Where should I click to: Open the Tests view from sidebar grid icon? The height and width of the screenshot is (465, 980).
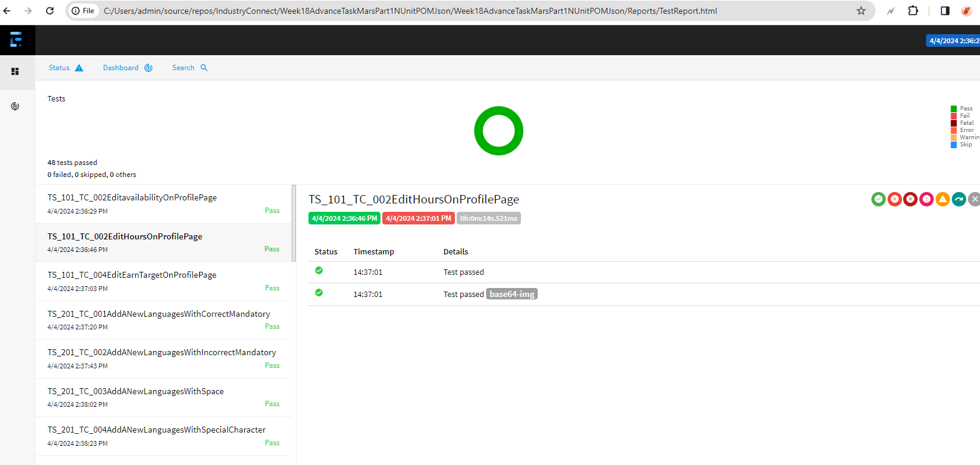tap(15, 71)
